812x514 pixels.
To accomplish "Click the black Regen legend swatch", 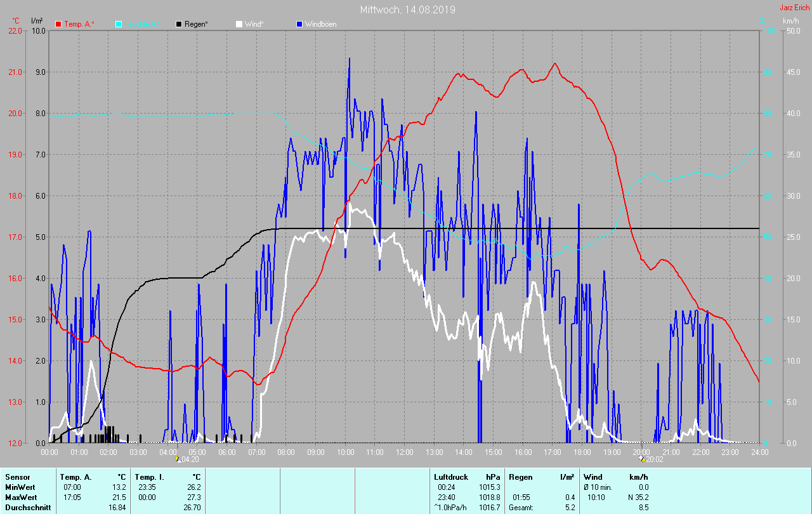I will point(179,24).
